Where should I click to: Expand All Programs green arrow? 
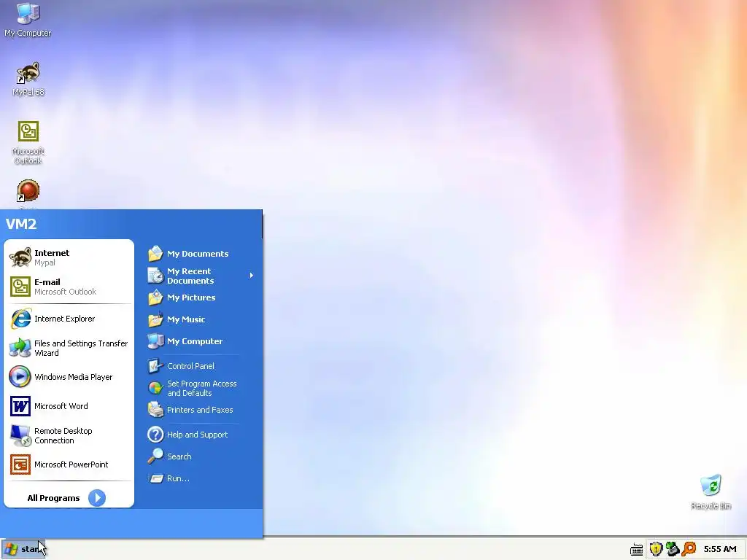coord(97,497)
